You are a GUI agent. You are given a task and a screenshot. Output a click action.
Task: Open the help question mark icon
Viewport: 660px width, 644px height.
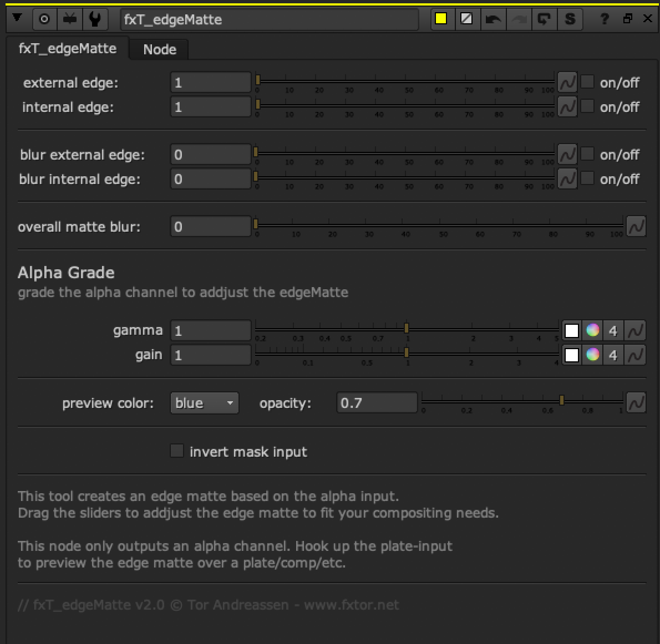pyautogui.click(x=605, y=19)
